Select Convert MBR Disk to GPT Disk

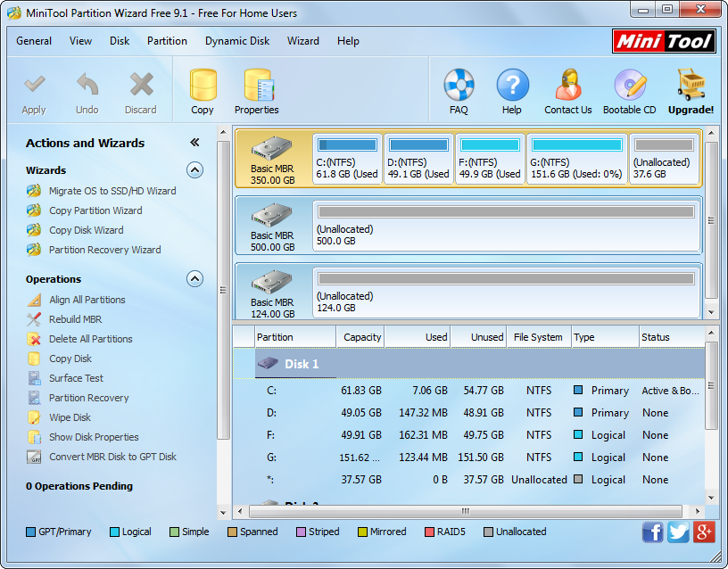(112, 457)
